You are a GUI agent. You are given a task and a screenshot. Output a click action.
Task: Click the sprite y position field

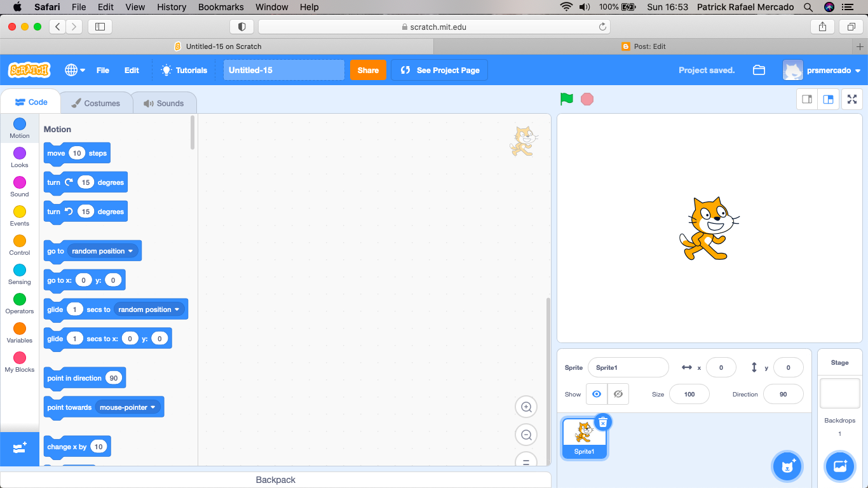pos(789,367)
